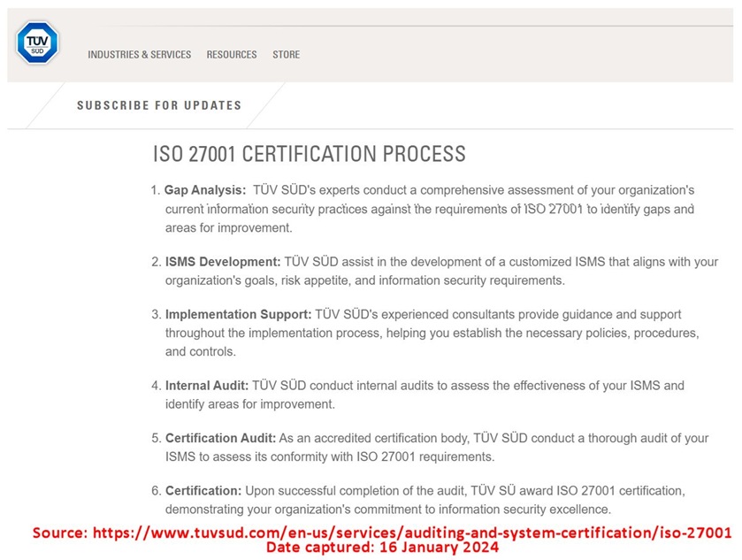
Task: Click the text 'identify areas for improvement.' under Internal Audit
Action: [x=250, y=404]
